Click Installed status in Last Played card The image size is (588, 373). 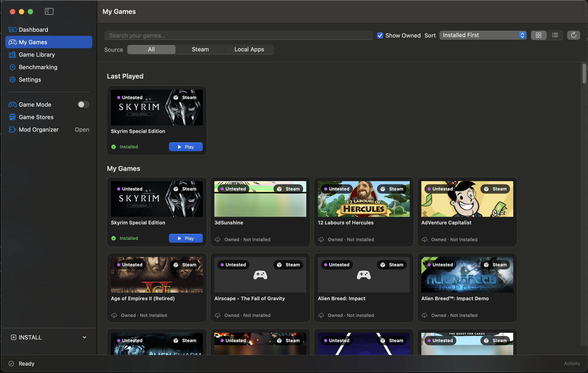coord(125,147)
